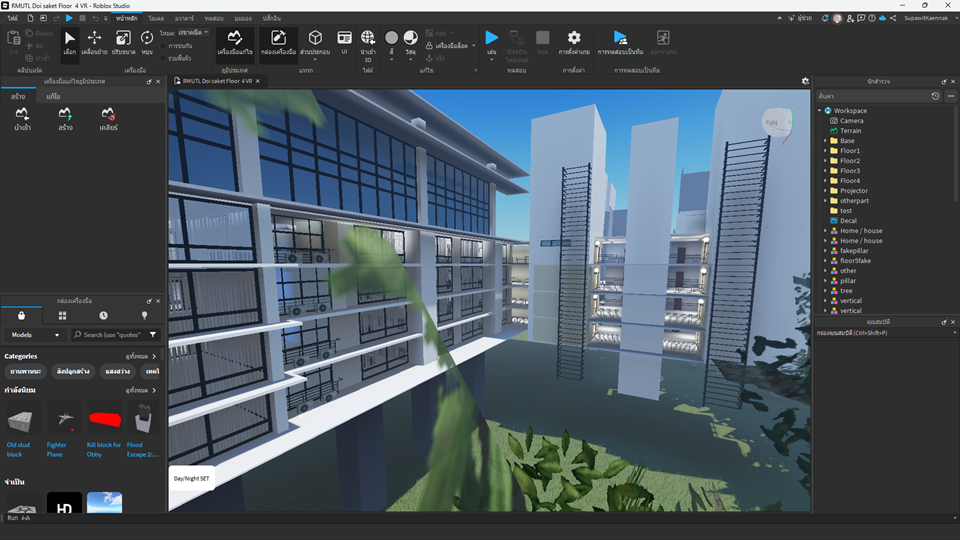
Task: Switch to the Edit tab in Terrain Editor
Action: click(53, 96)
